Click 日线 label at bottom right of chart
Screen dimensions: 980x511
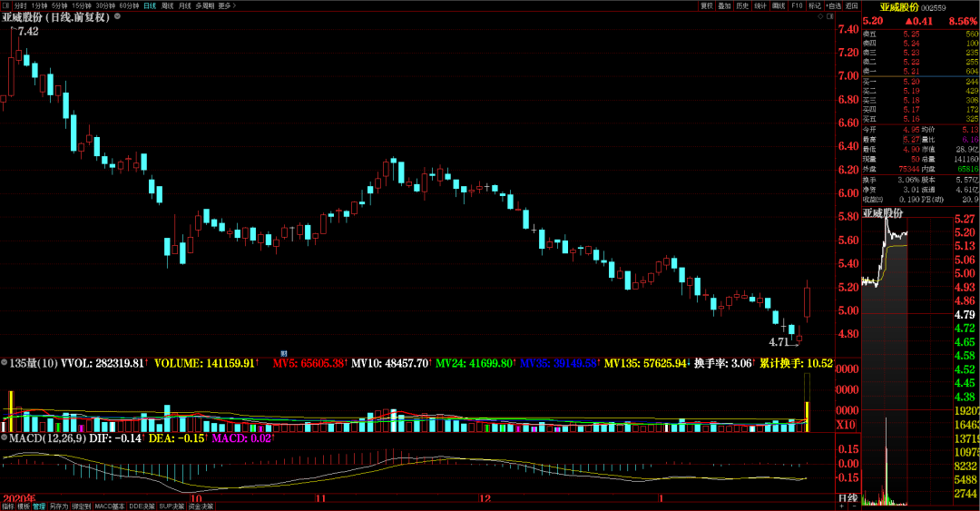(x=848, y=498)
